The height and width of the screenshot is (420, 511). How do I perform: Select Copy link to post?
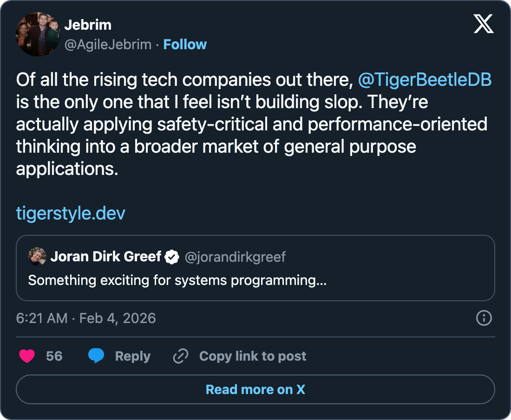tap(253, 356)
